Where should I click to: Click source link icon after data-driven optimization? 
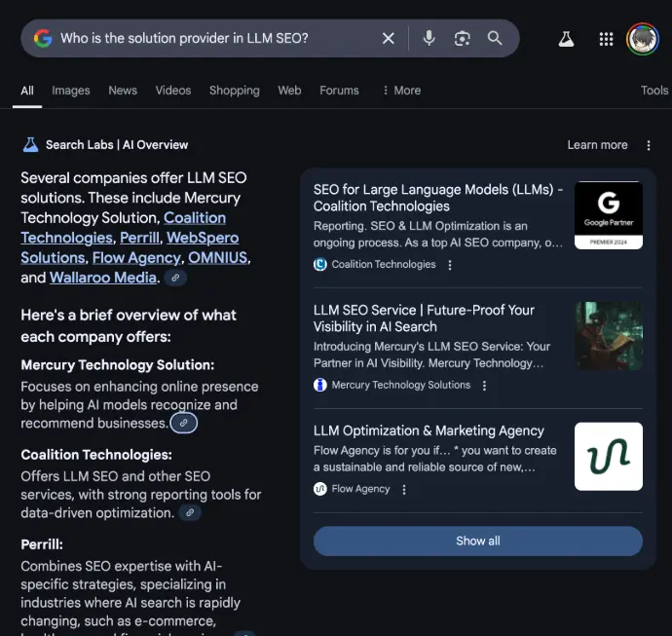190,512
